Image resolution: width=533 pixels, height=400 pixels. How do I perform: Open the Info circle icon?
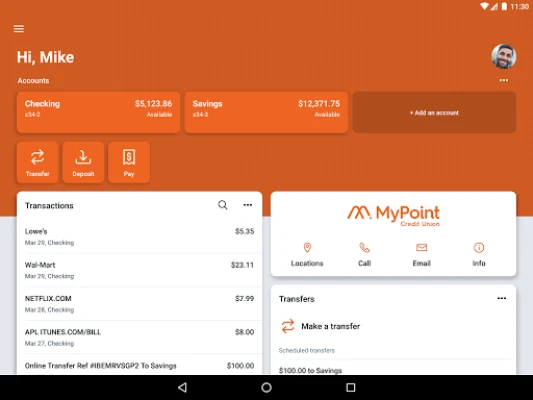479,248
